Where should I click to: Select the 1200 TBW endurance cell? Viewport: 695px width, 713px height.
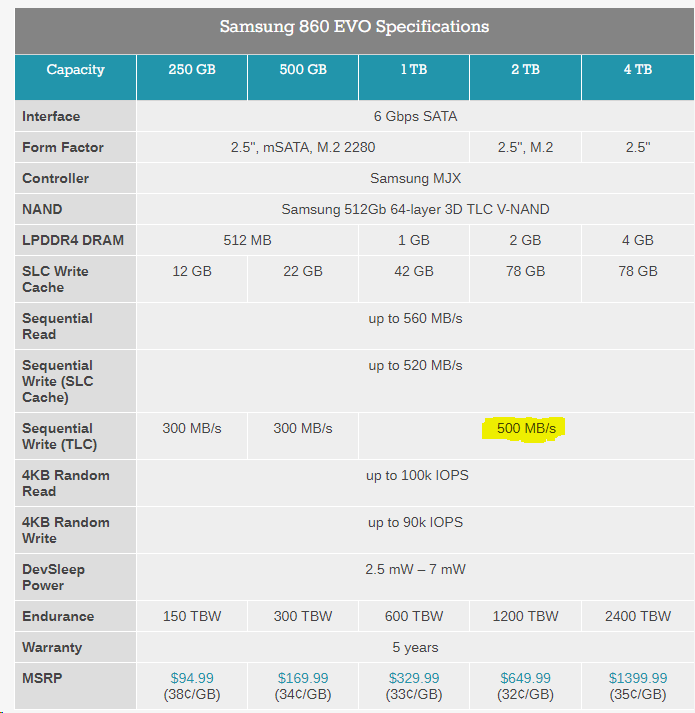[x=525, y=616]
